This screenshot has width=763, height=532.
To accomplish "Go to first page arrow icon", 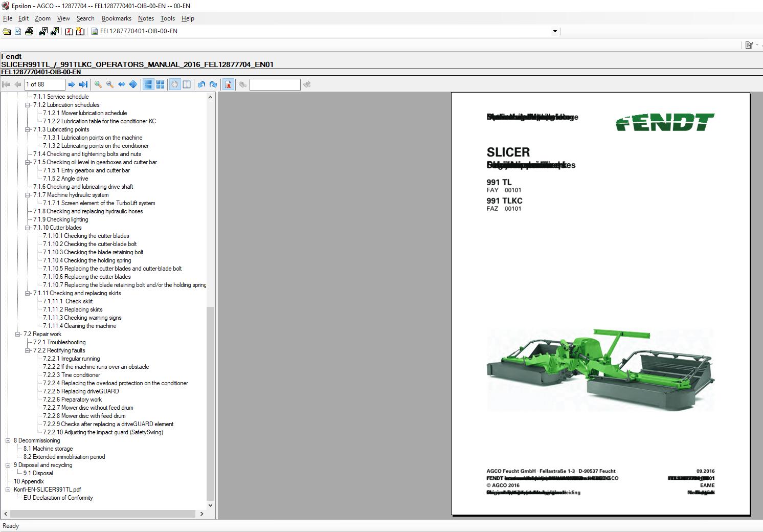I will pyautogui.click(x=6, y=84).
